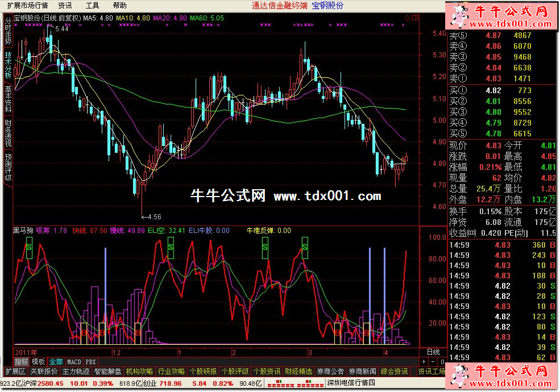Open the 个股资讯 bottom tab

[267, 372]
